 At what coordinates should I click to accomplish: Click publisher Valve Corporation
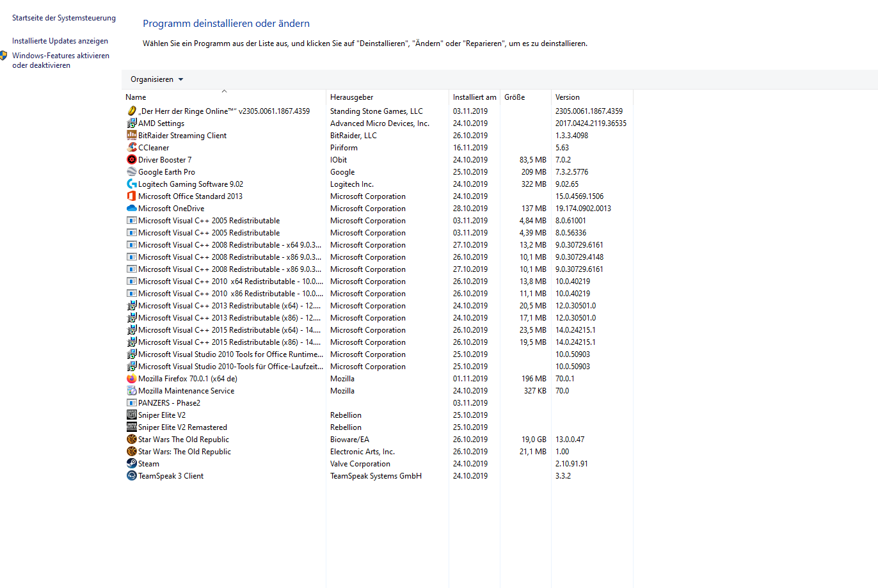coord(360,464)
